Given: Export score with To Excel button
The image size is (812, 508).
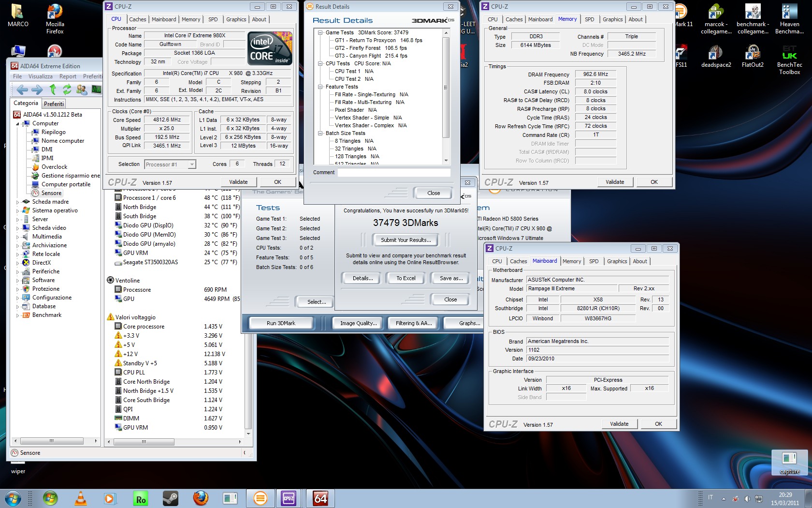Looking at the screenshot, I should [406, 278].
